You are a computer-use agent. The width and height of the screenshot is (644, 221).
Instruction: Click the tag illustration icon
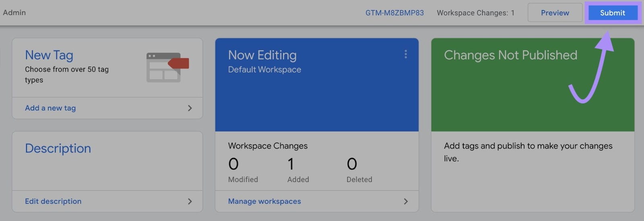pos(167,67)
